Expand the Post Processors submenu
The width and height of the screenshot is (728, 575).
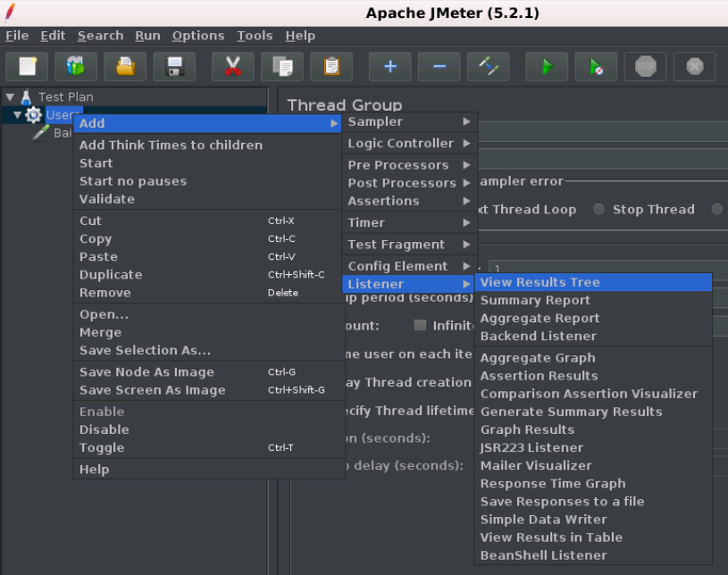coord(410,183)
